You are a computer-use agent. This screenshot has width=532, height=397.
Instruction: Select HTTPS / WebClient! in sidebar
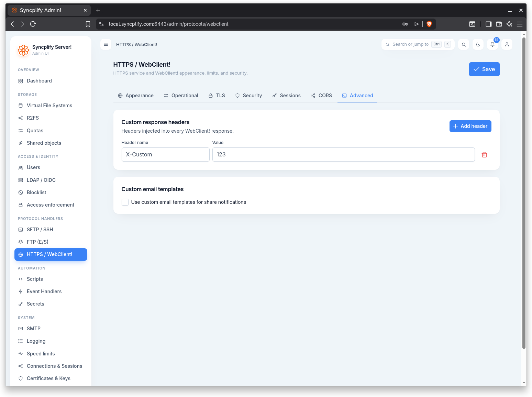pyautogui.click(x=51, y=254)
